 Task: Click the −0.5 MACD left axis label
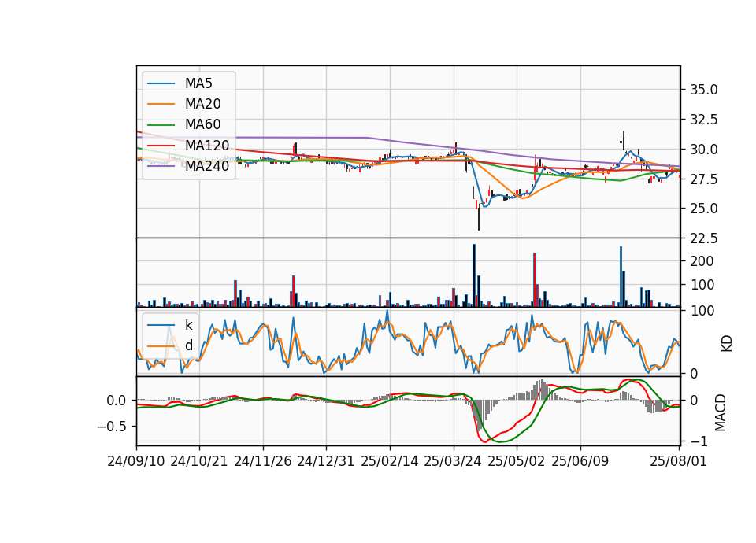113,427
